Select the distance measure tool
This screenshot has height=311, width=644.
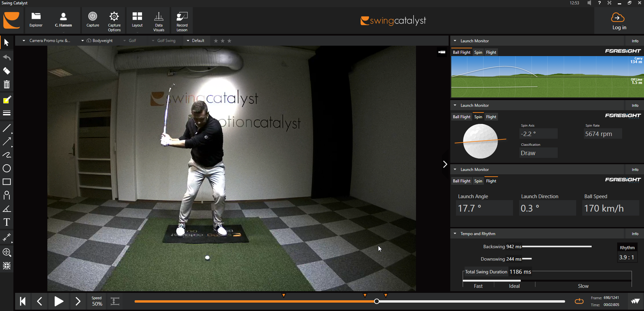click(x=7, y=237)
